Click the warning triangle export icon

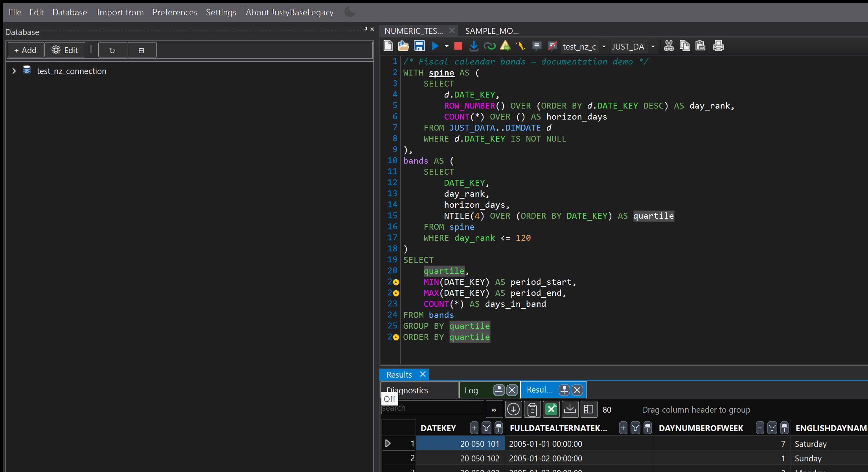click(x=506, y=46)
